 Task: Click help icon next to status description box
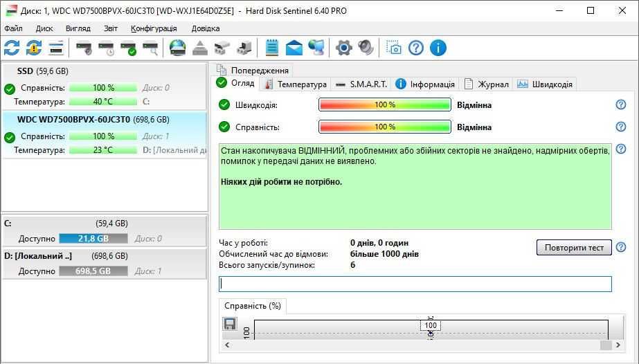pos(621,149)
